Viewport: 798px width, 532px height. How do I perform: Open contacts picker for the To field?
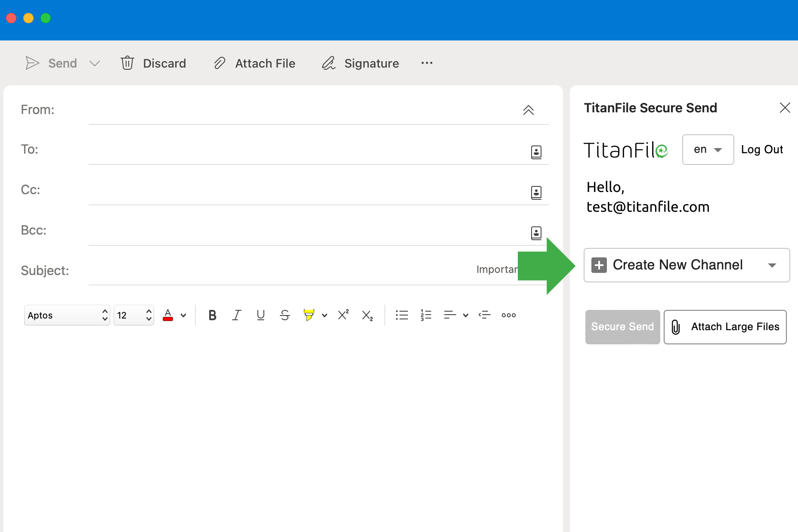pos(536,152)
